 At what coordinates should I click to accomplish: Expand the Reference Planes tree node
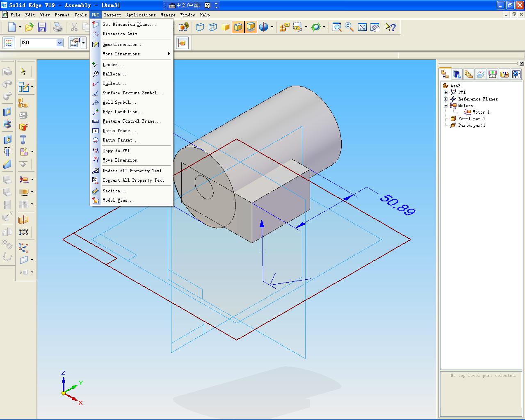(446, 99)
